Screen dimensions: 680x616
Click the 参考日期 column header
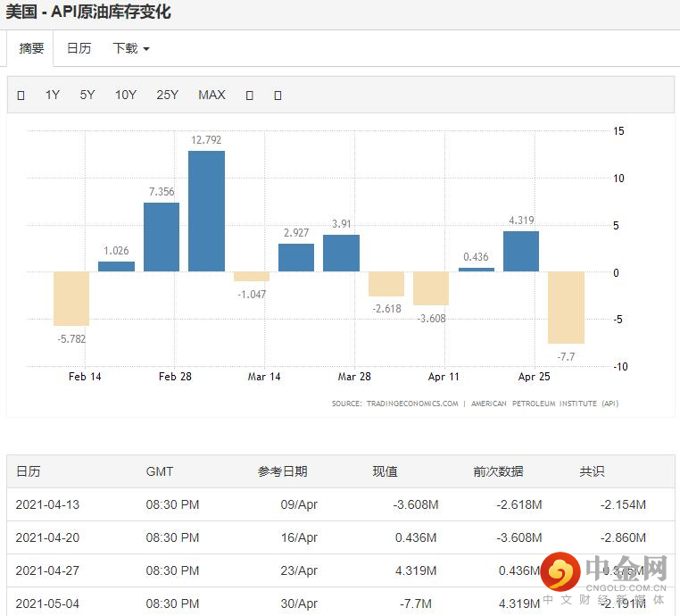[x=282, y=471]
